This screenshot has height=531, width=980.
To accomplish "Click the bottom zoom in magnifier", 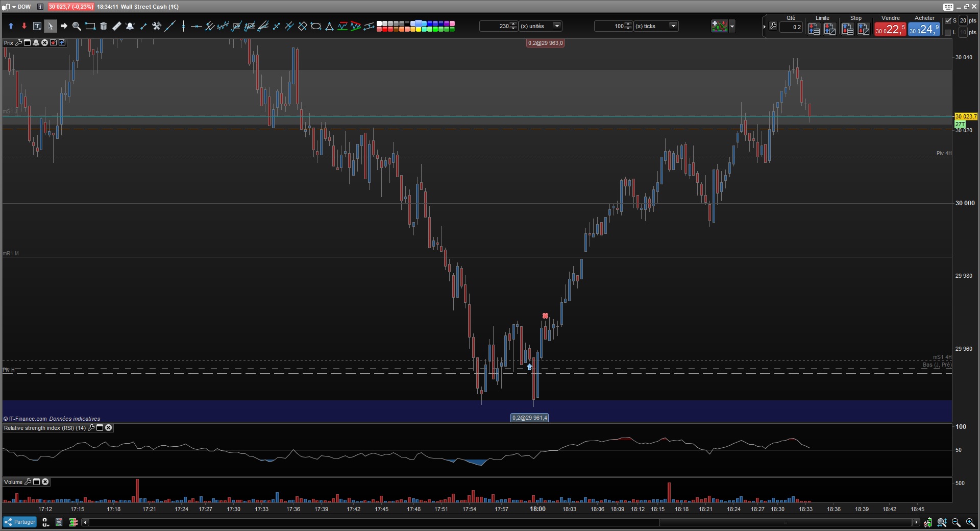I will coord(970,522).
